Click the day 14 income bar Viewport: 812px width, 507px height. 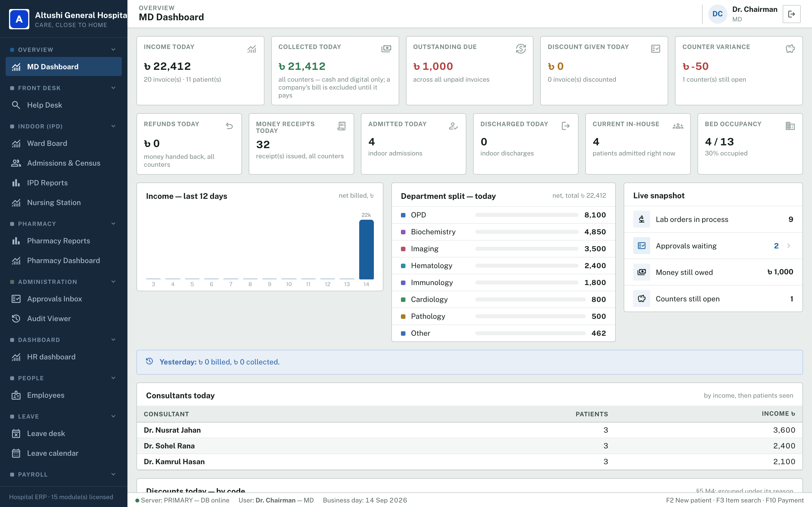point(367,250)
